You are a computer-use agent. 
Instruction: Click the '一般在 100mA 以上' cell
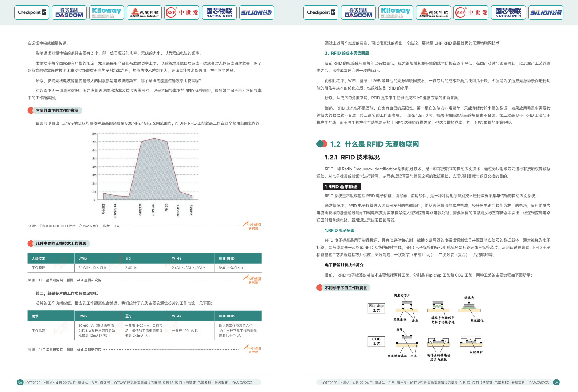[191, 330]
